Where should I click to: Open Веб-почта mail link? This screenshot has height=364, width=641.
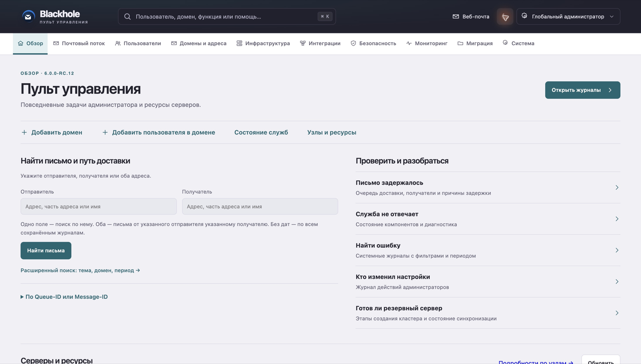click(471, 16)
